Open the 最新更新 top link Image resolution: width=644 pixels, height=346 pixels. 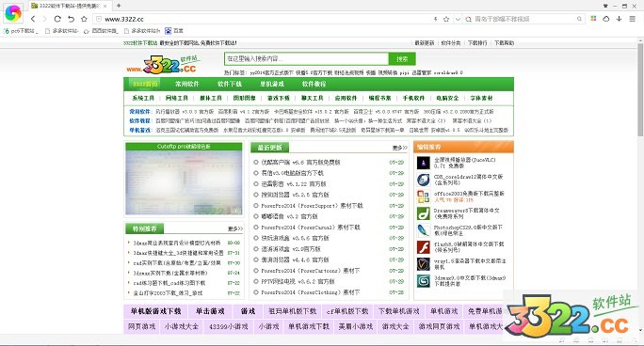click(x=425, y=42)
